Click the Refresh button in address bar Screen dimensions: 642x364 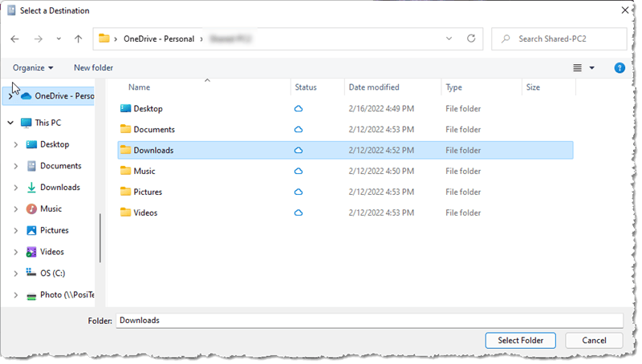[x=472, y=38]
